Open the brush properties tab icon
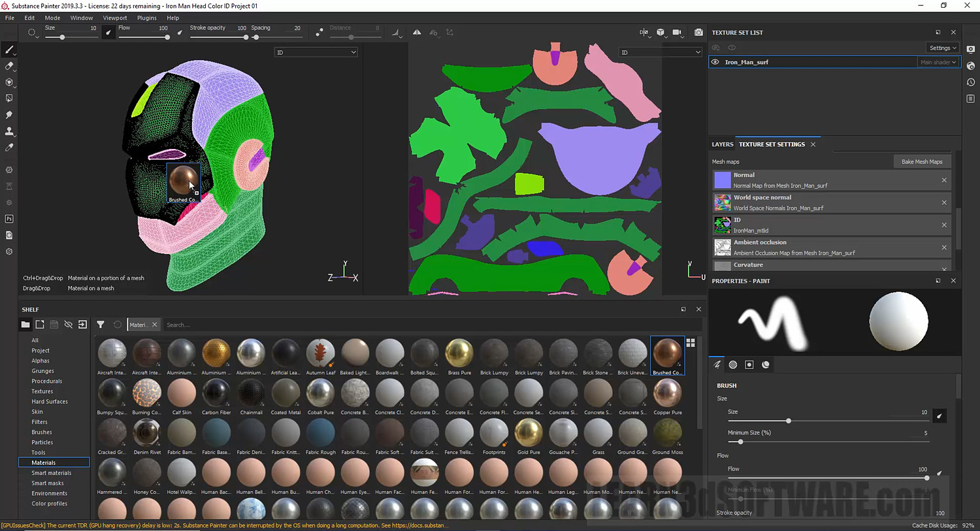Screen dimensions: 980x531 click(x=717, y=364)
